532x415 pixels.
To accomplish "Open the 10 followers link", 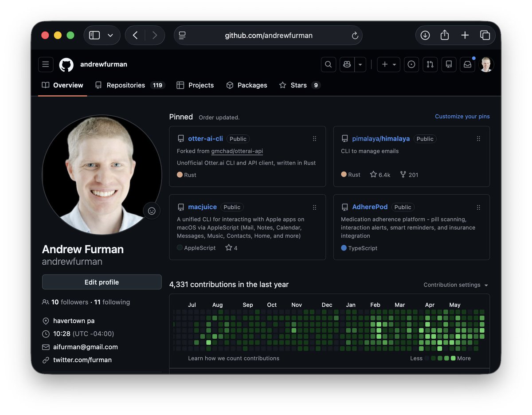I will tap(70, 302).
